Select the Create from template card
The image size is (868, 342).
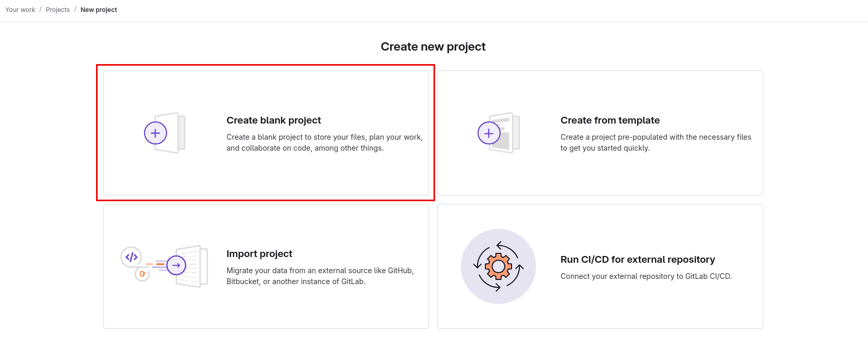pyautogui.click(x=600, y=133)
